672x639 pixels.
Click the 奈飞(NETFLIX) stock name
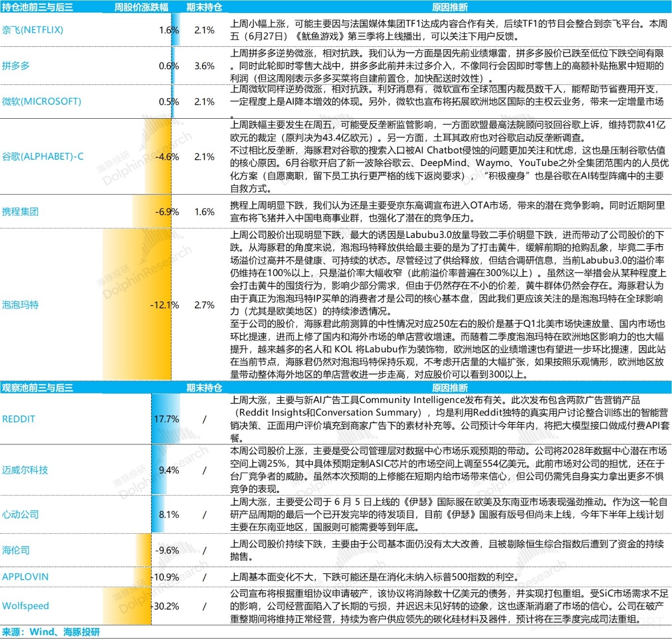click(32, 30)
